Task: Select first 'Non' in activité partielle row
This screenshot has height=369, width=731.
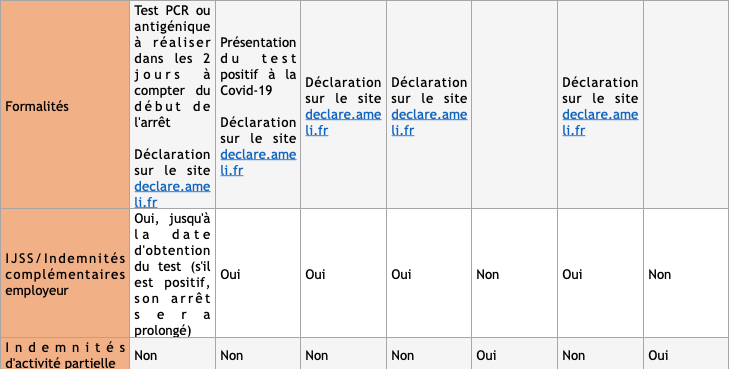Action: pos(145,355)
